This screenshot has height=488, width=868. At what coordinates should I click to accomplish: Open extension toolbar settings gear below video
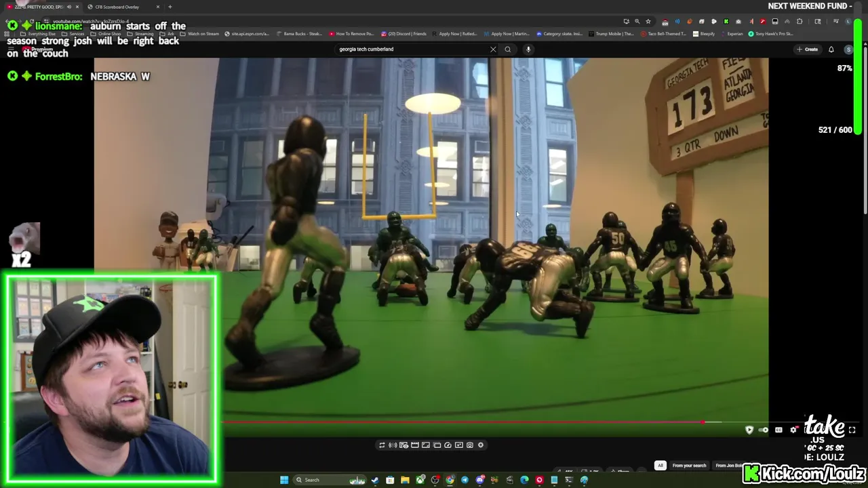click(481, 445)
